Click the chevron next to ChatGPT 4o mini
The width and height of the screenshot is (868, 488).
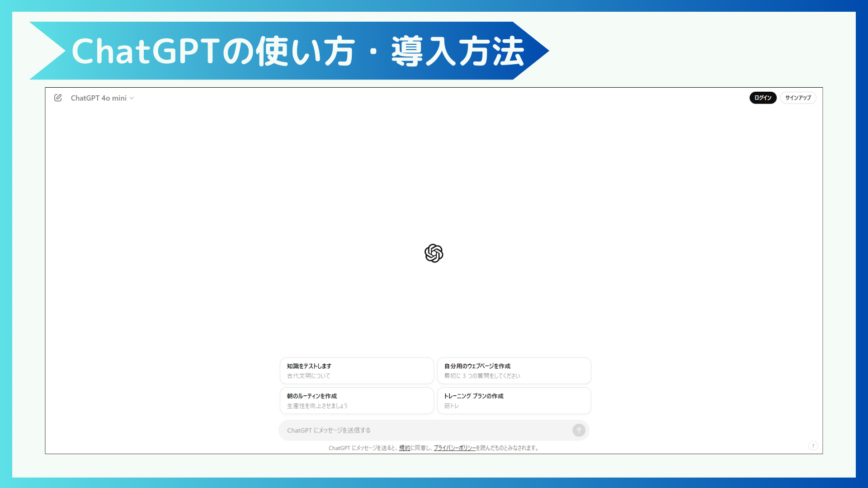[x=132, y=98]
